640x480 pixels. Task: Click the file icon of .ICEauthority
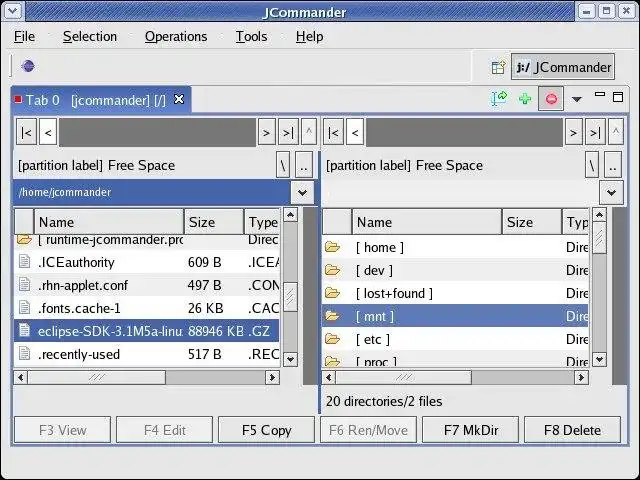coord(24,261)
